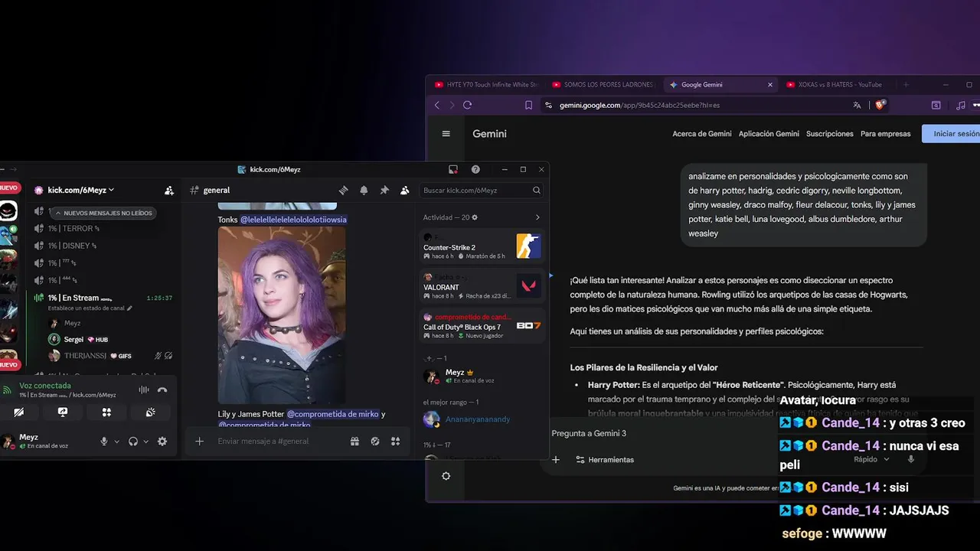Open Counter-Strike 2 activity card
The height and width of the screenshot is (551, 980).
[482, 246]
